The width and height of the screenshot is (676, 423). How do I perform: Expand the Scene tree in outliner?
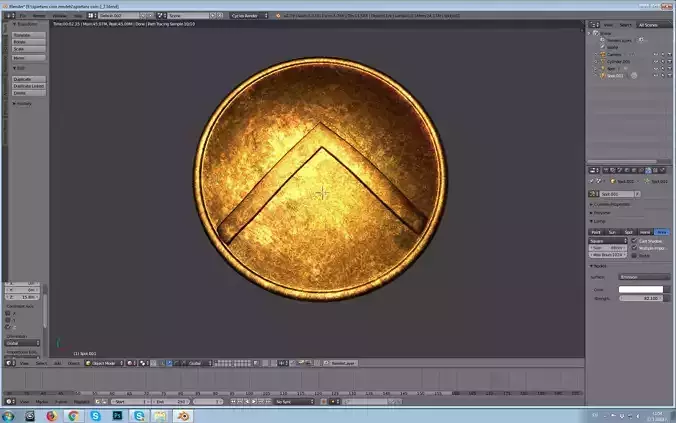click(590, 33)
